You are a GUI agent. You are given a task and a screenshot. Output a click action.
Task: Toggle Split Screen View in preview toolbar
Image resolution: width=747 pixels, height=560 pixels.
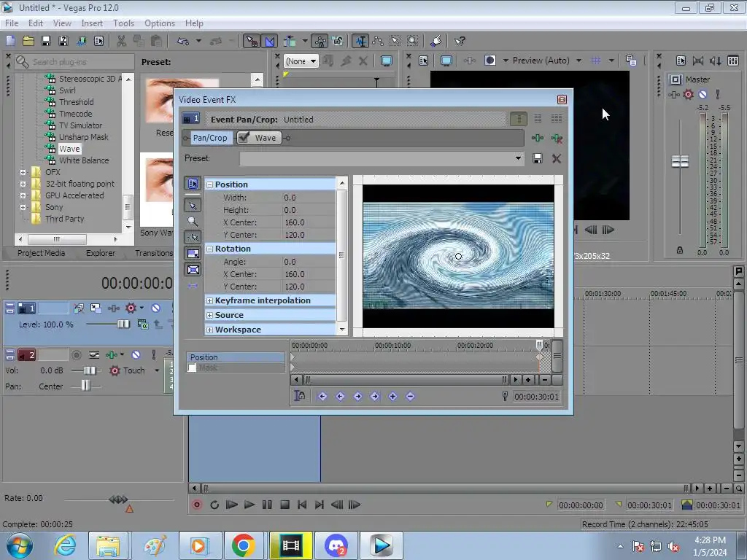click(x=489, y=61)
